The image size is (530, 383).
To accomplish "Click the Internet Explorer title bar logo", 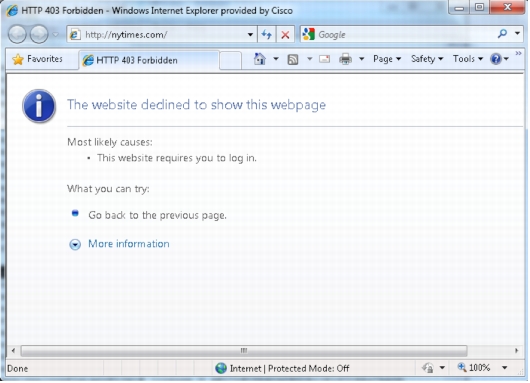I will click(12, 11).
